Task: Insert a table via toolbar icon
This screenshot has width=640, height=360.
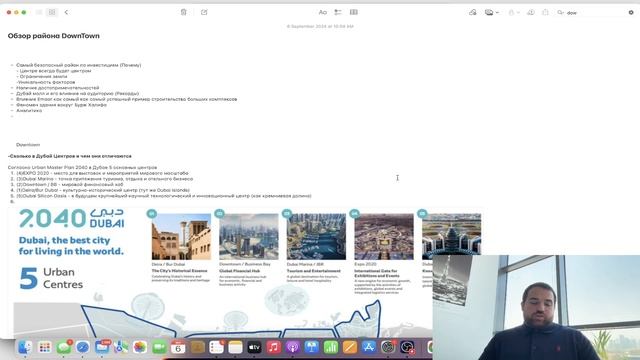Action: pyautogui.click(x=354, y=12)
